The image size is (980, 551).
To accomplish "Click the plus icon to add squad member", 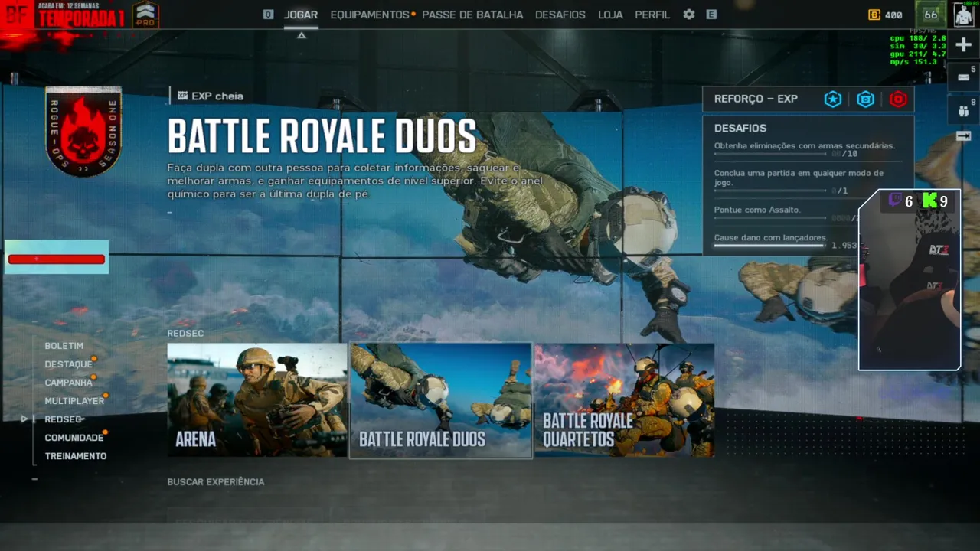I will (964, 45).
